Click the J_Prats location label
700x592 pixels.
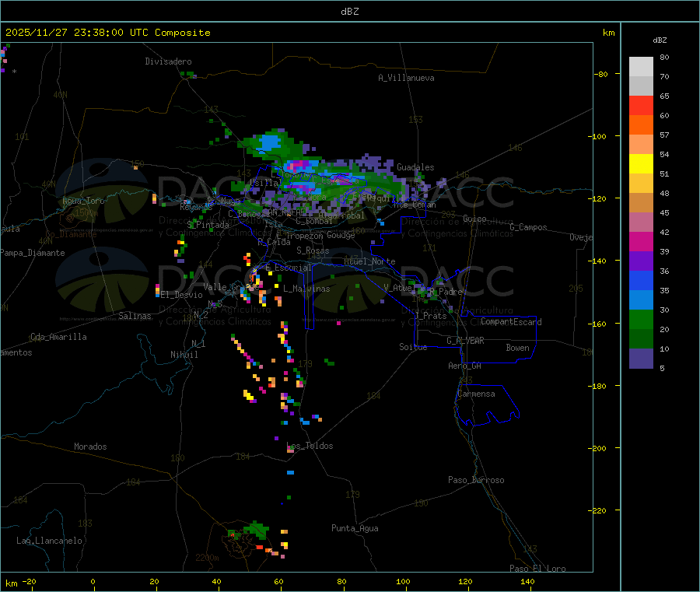431,315
